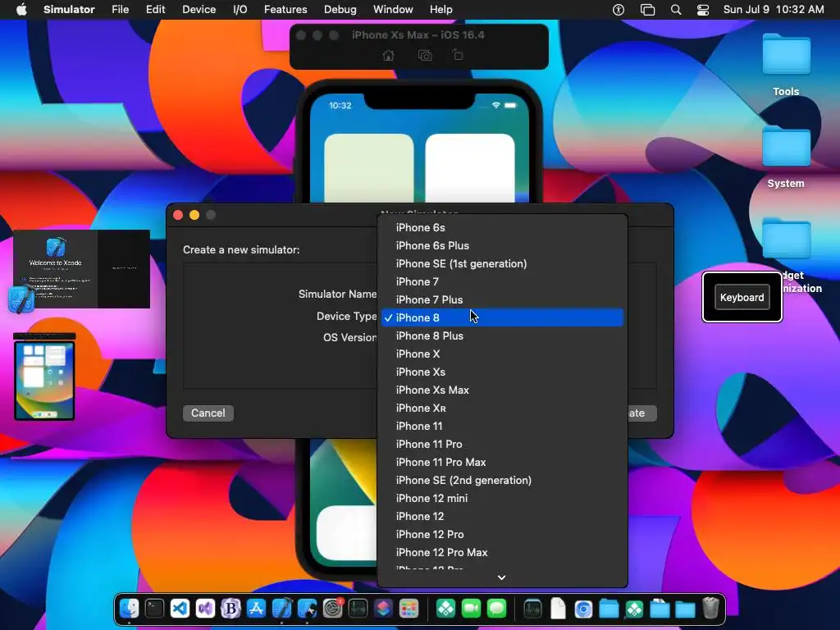Select iPhone 12 entry
Image resolution: width=840 pixels, height=630 pixels.
(x=502, y=516)
